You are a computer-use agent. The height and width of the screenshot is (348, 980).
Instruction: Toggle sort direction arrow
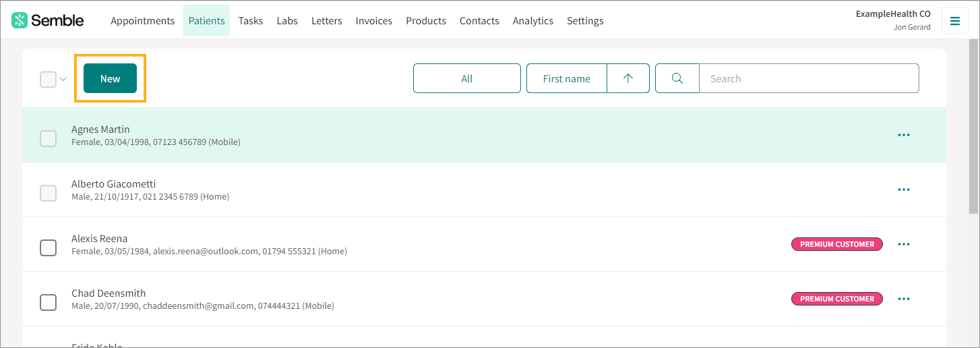point(628,78)
